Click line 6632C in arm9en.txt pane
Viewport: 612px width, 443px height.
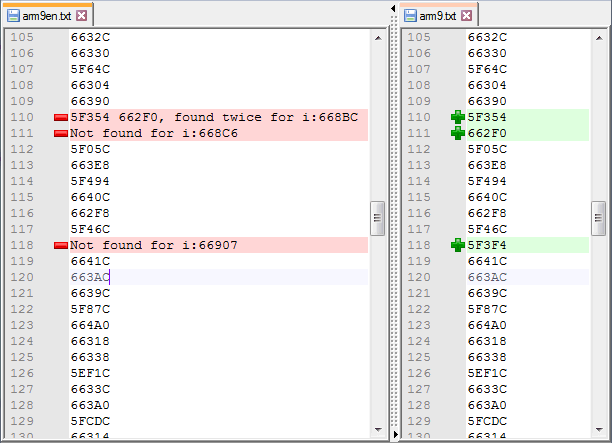(90, 37)
